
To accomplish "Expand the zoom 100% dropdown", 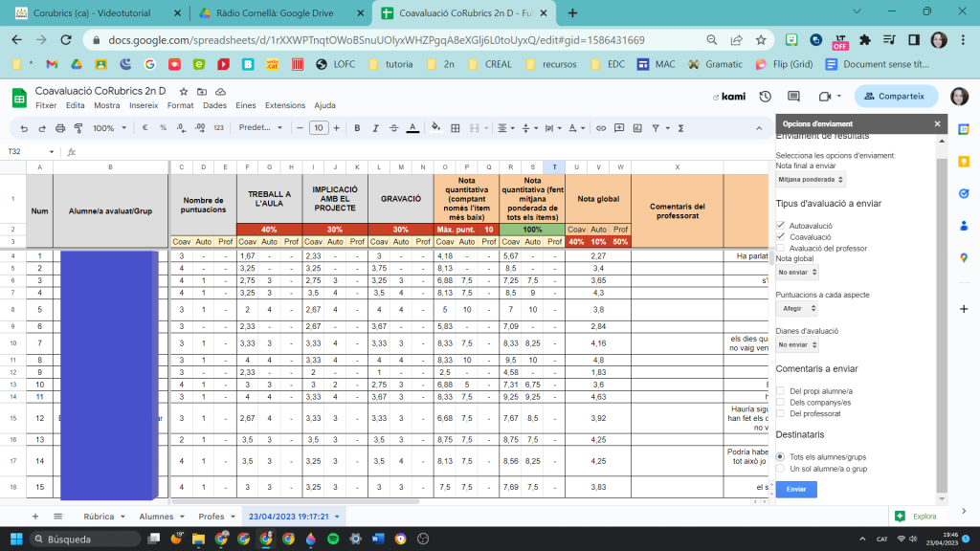I will pyautogui.click(x=108, y=128).
